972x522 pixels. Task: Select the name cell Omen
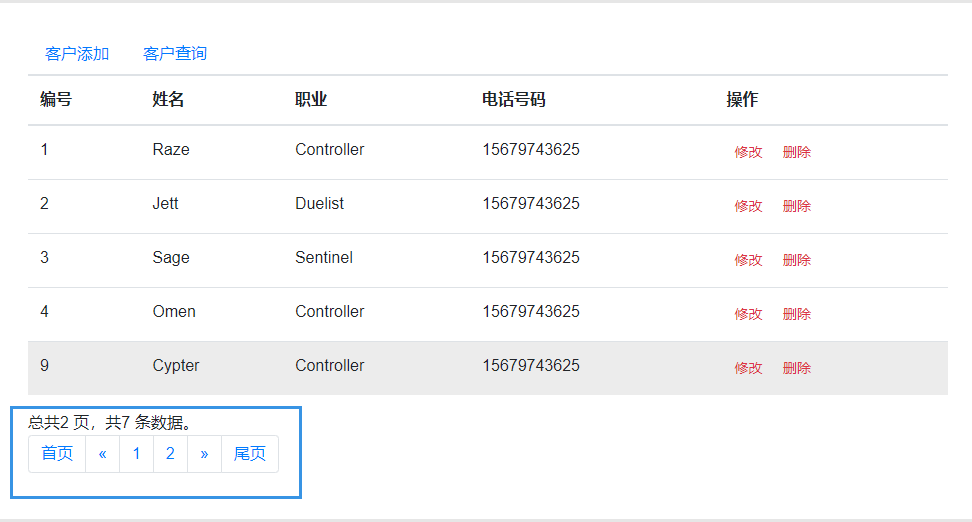[174, 311]
